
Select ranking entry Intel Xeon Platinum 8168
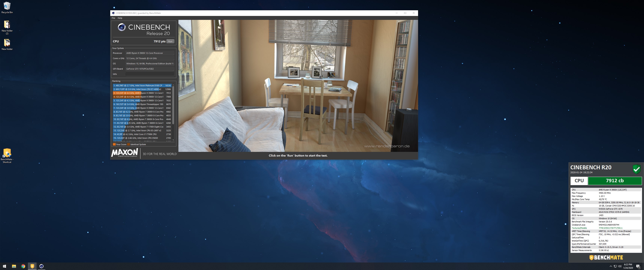click(142, 85)
